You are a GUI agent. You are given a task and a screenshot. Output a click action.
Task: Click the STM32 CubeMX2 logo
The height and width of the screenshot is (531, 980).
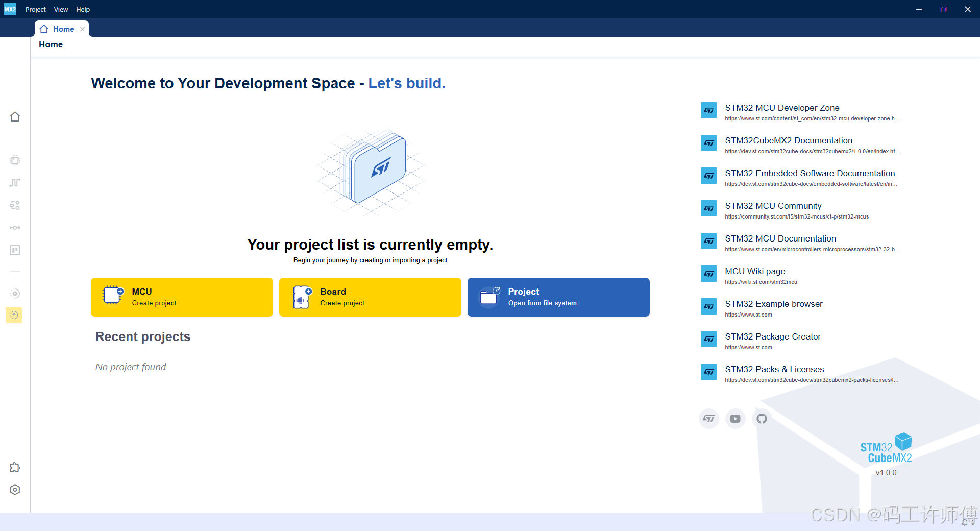[886, 448]
